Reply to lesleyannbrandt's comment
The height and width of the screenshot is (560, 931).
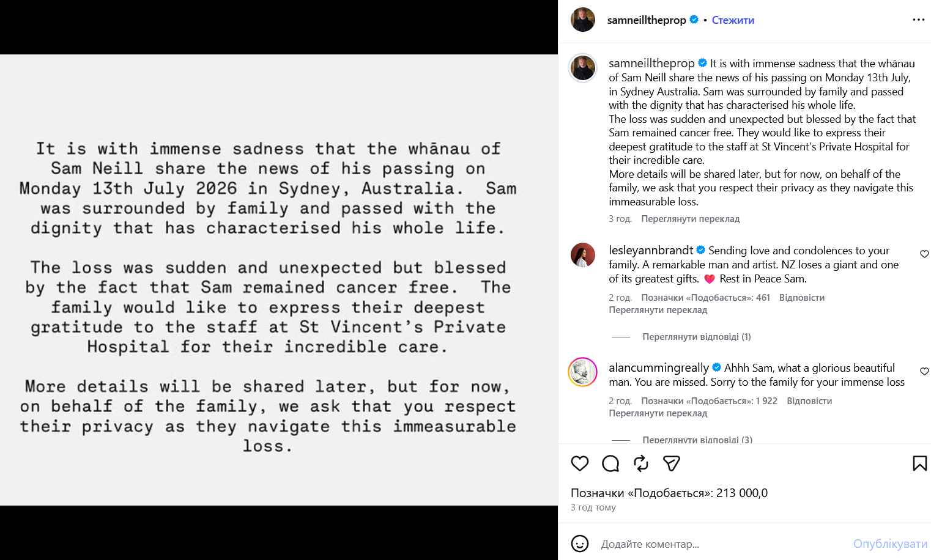(801, 298)
